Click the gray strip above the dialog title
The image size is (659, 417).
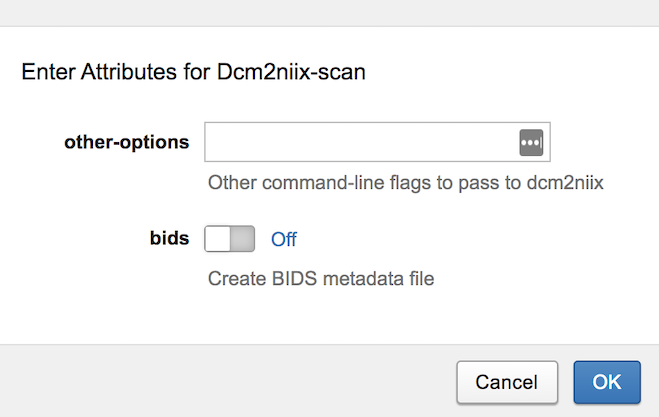pos(329,12)
